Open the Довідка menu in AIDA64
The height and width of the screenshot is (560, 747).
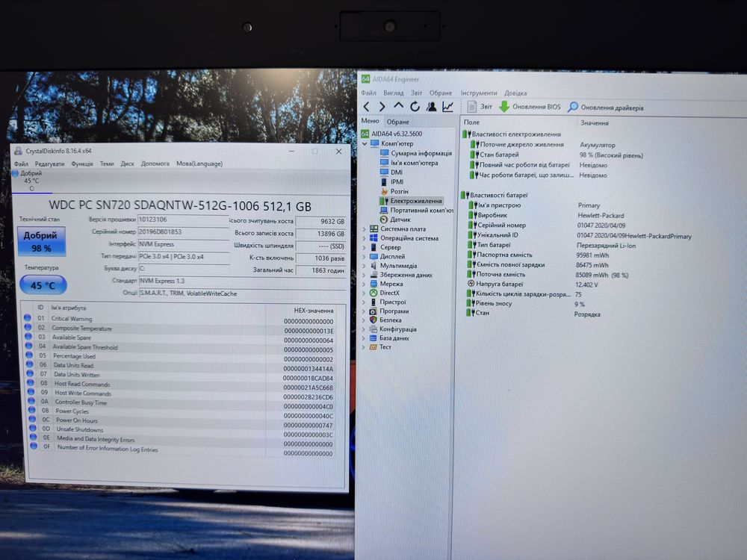(x=515, y=93)
